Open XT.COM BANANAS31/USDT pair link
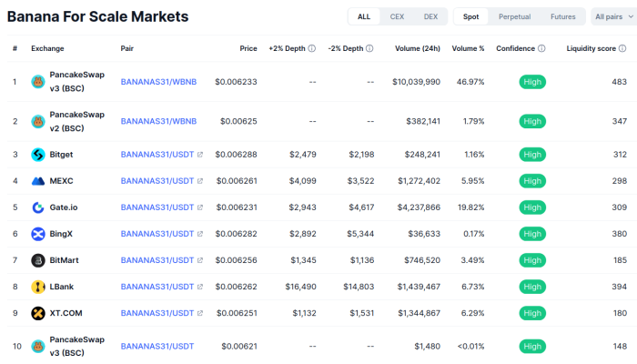Viewport: 637px width, 364px height. click(x=157, y=313)
